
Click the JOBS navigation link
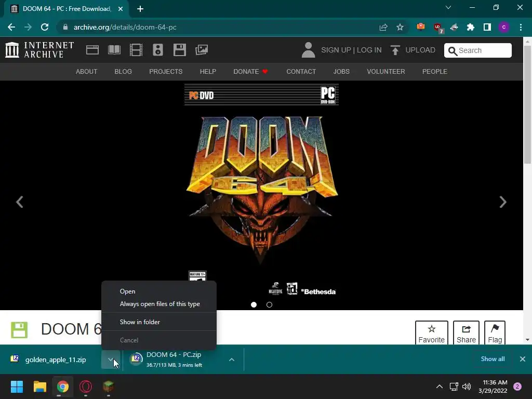[x=341, y=72]
